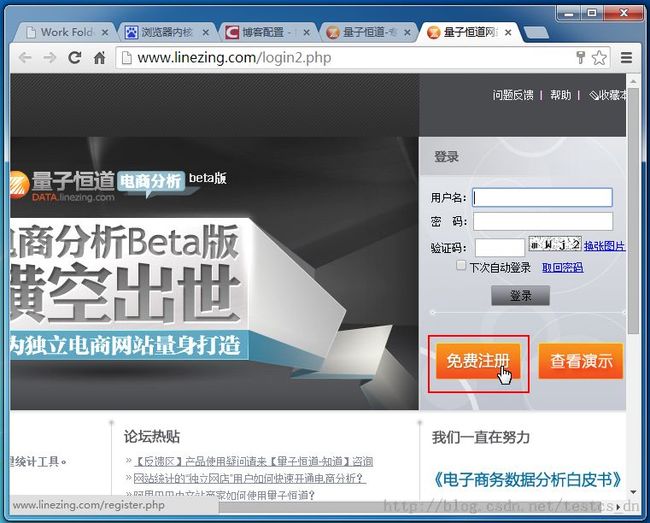Click the scrollbar down arrow
Image resolution: width=650 pixels, height=523 pixels.
(x=633, y=492)
